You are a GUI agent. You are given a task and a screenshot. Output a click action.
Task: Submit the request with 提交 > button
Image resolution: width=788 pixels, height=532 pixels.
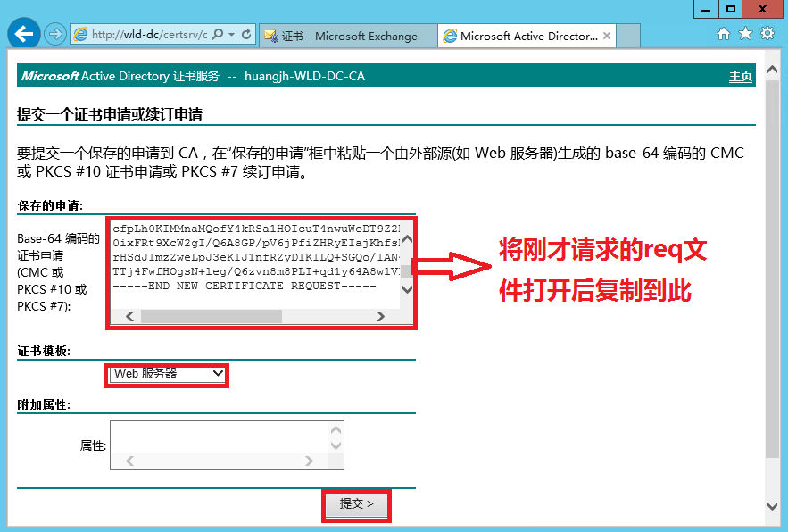pos(356,504)
